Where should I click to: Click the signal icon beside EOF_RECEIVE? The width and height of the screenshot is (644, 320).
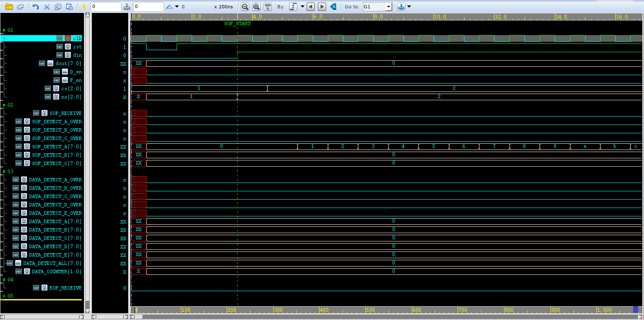click(44, 288)
